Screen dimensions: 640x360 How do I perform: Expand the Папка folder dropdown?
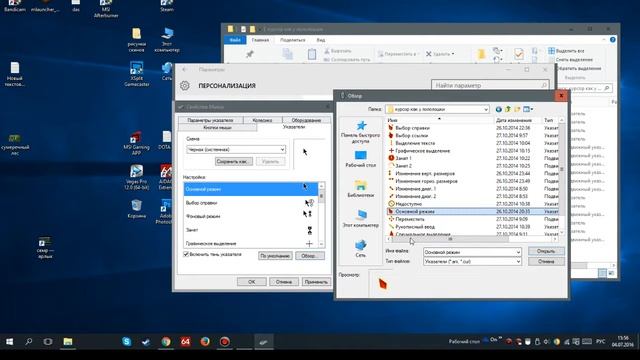486,109
